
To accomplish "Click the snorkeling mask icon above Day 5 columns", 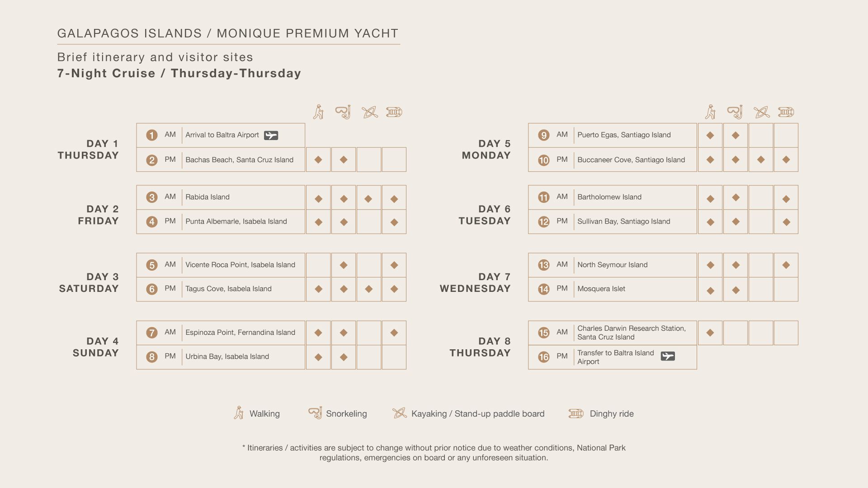I will tap(735, 112).
